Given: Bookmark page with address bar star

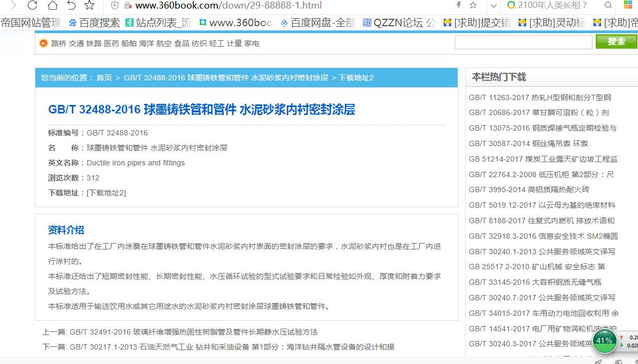Looking at the screenshot, I should point(473,5).
